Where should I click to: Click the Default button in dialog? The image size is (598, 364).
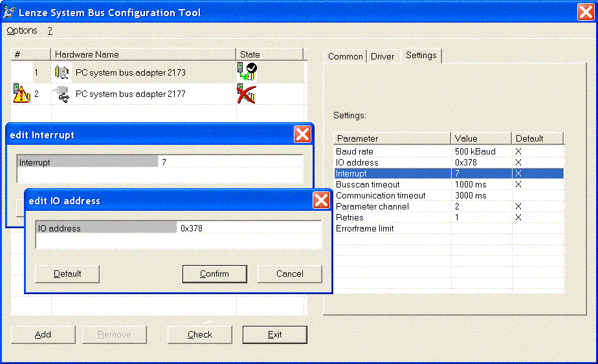tap(67, 273)
